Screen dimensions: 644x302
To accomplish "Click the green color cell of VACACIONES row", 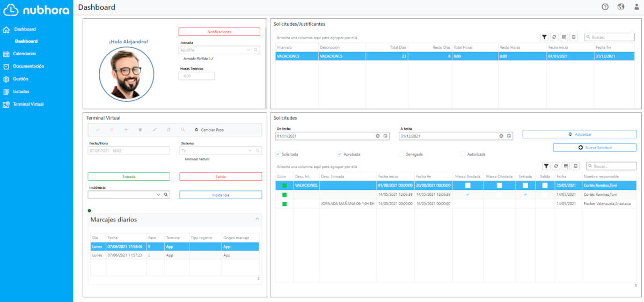I will [284, 185].
